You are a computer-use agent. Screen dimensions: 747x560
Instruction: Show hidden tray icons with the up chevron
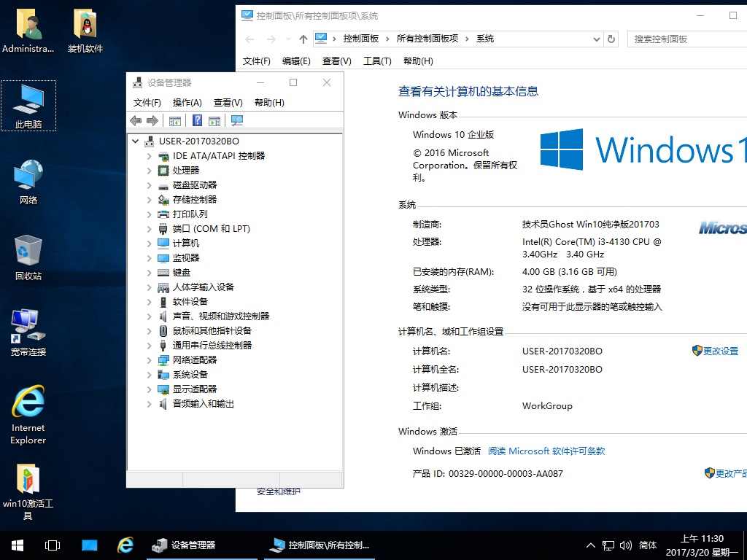click(591, 545)
